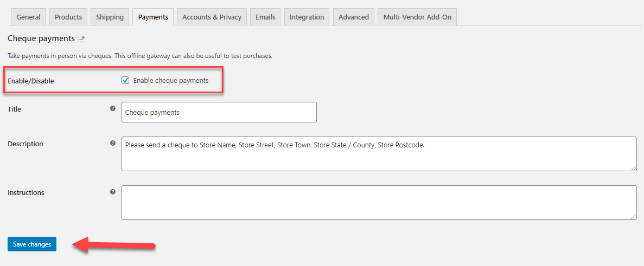Image resolution: width=644 pixels, height=266 pixels.
Task: Switch to the Emails tab
Action: tap(265, 17)
